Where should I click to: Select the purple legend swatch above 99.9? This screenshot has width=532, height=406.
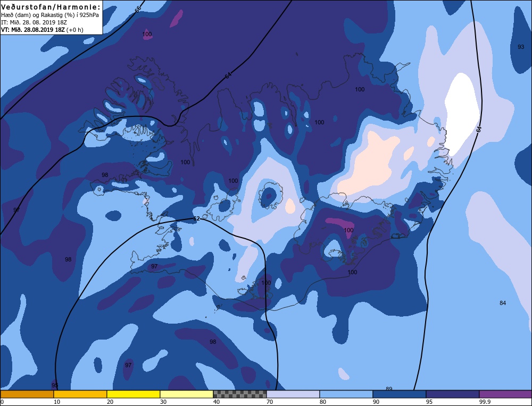[x=505, y=394]
